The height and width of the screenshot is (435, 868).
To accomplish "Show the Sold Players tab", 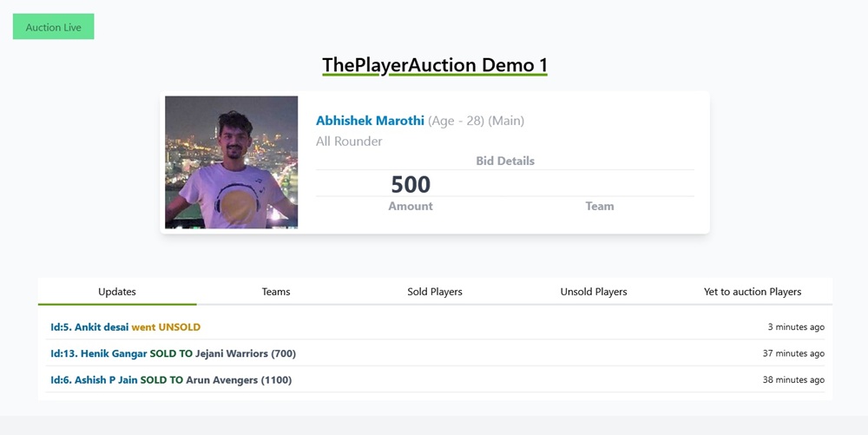I will coord(435,292).
